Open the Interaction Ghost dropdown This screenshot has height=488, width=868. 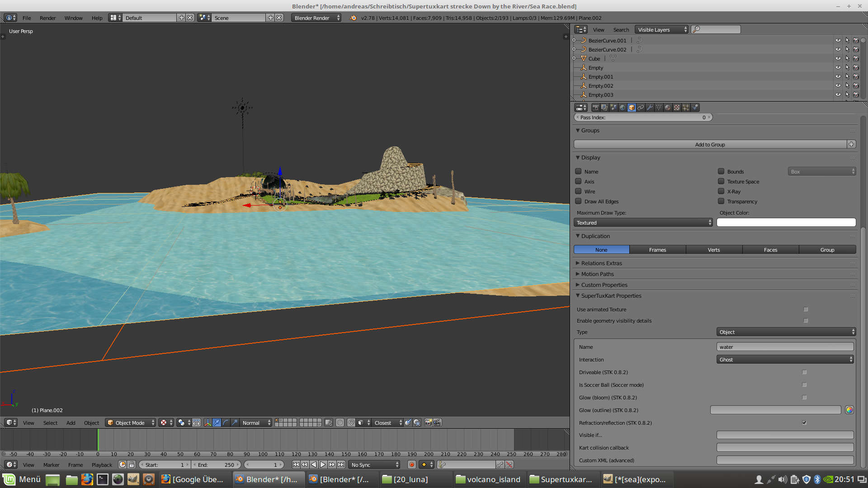785,359
